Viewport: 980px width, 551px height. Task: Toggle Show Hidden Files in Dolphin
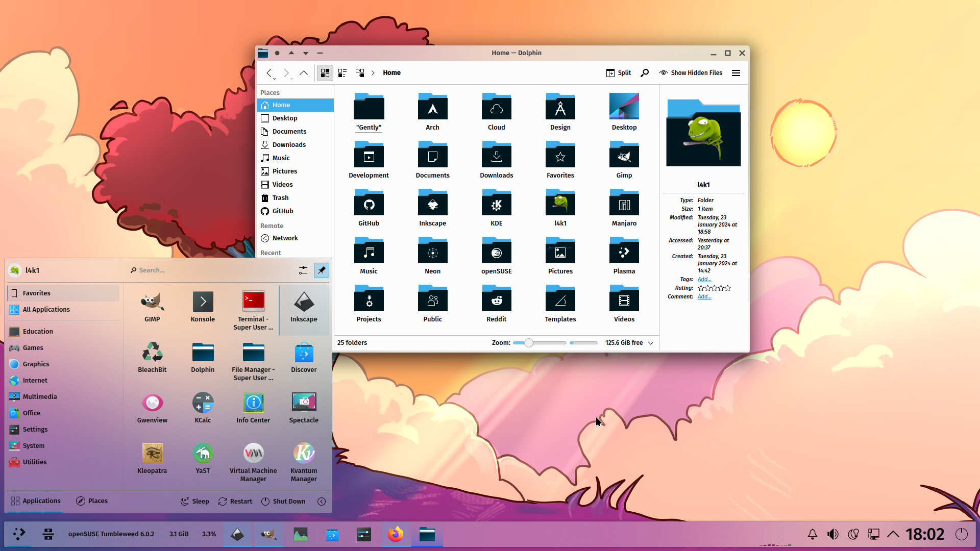tap(691, 73)
